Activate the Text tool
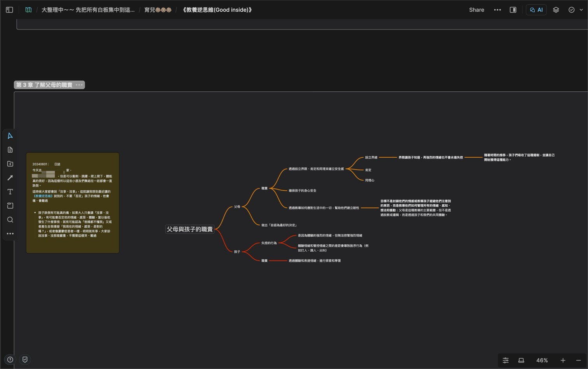 pyautogui.click(x=10, y=192)
